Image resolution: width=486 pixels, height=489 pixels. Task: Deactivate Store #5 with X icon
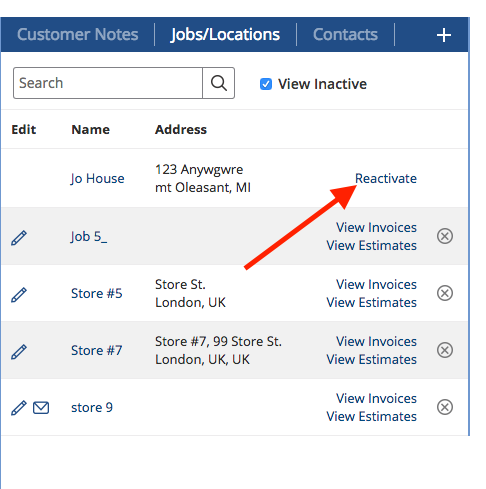pyautogui.click(x=445, y=293)
